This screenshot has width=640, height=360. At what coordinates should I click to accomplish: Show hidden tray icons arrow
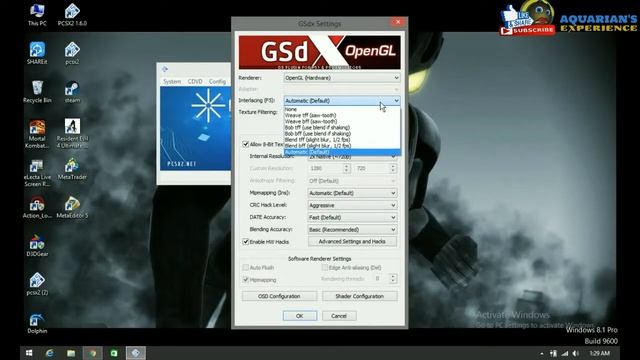[542, 353]
